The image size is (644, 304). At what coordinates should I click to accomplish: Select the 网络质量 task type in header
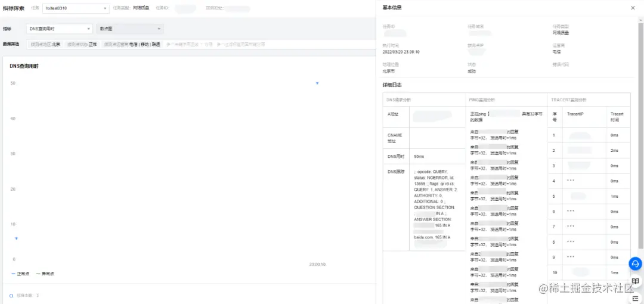(141, 8)
